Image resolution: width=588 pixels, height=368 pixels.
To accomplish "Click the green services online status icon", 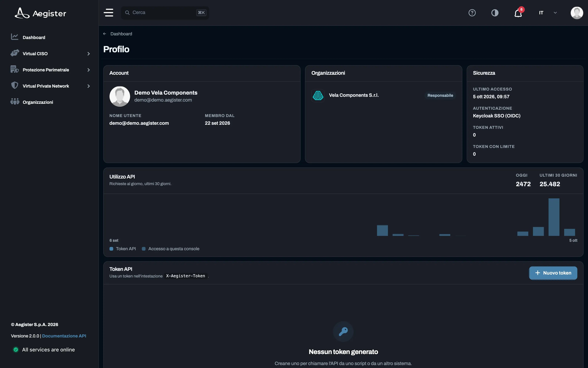I will (x=16, y=349).
